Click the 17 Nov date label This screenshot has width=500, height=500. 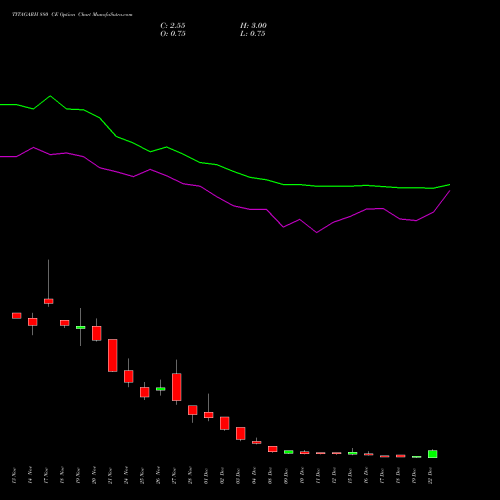coord(46,476)
